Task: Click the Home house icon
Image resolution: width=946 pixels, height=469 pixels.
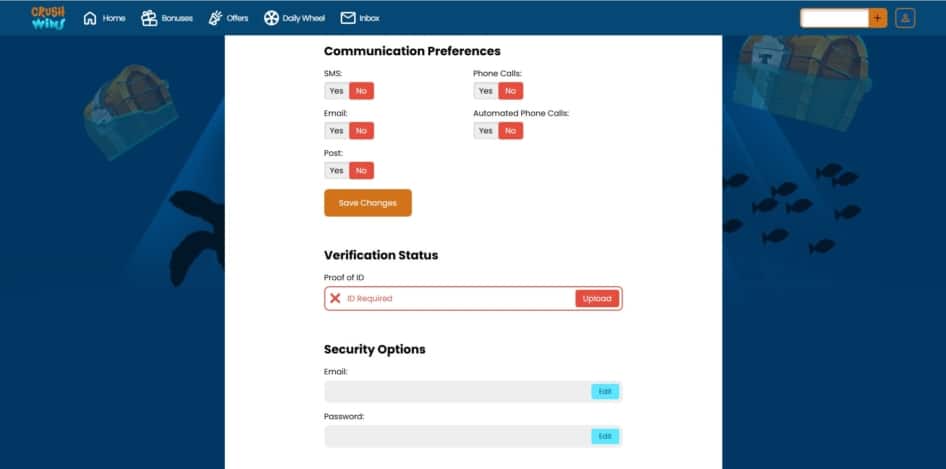Action: [90, 18]
